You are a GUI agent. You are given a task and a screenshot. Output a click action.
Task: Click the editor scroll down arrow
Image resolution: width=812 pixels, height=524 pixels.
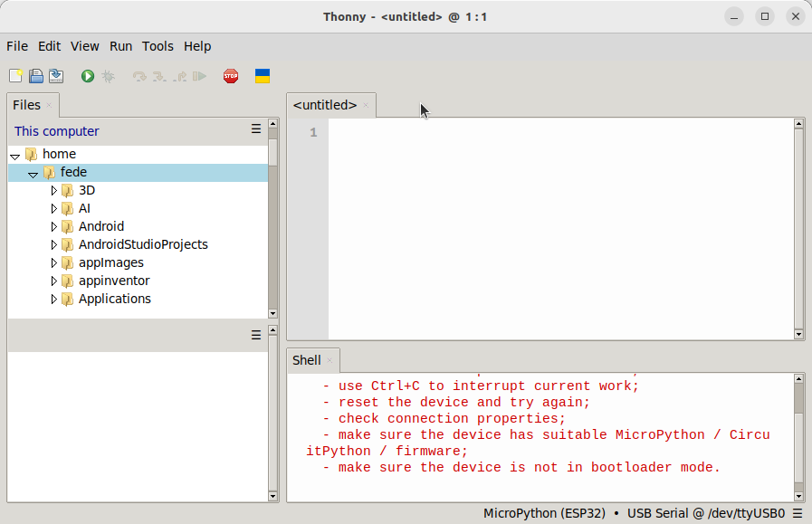798,335
